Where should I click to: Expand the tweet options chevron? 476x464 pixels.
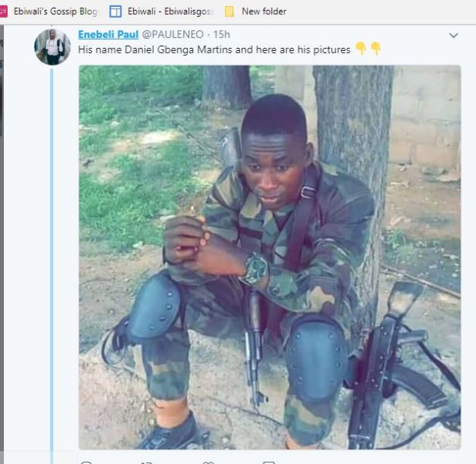point(454,36)
